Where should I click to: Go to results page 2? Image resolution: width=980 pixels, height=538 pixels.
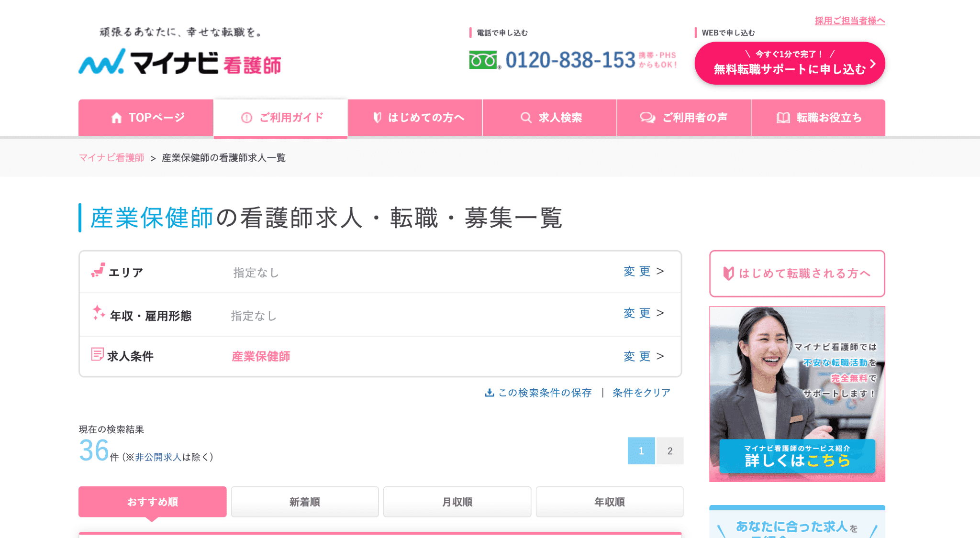coord(669,450)
